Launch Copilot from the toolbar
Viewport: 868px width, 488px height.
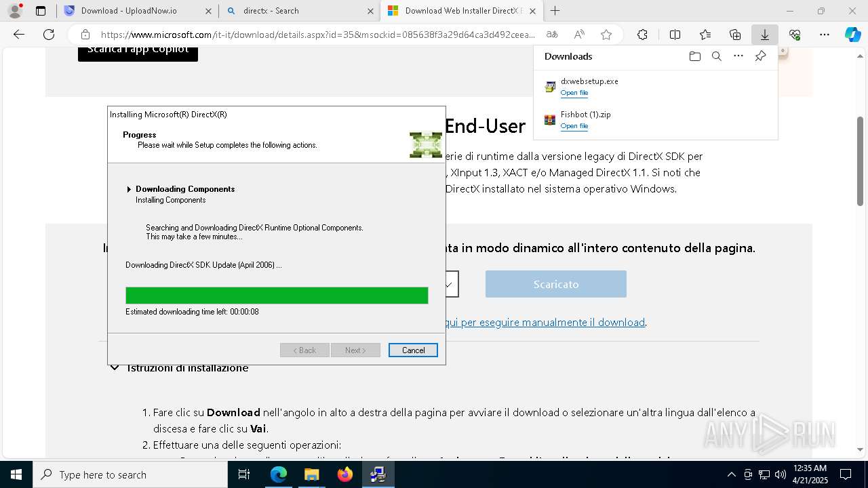(x=852, y=35)
